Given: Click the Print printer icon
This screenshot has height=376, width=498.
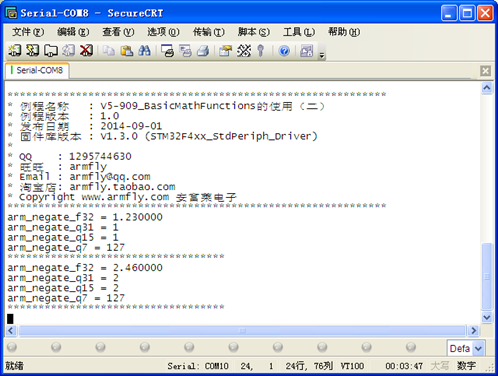Looking at the screenshot, I should click(203, 51).
